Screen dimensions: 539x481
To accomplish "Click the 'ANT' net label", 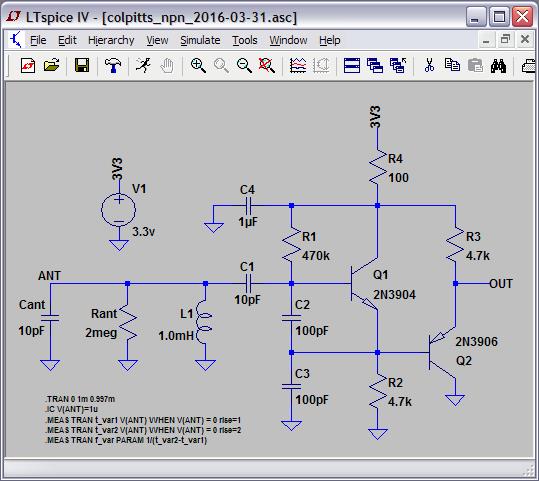I will click(x=49, y=276).
